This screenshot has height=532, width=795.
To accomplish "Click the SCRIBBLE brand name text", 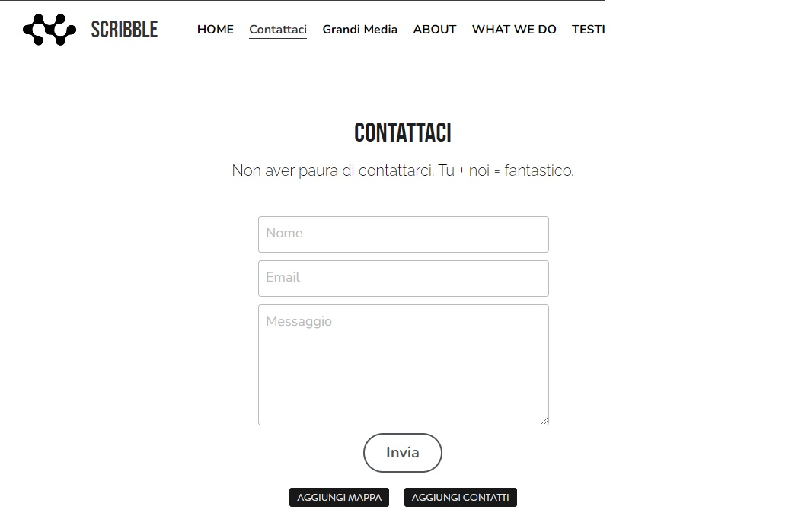I will click(x=124, y=30).
